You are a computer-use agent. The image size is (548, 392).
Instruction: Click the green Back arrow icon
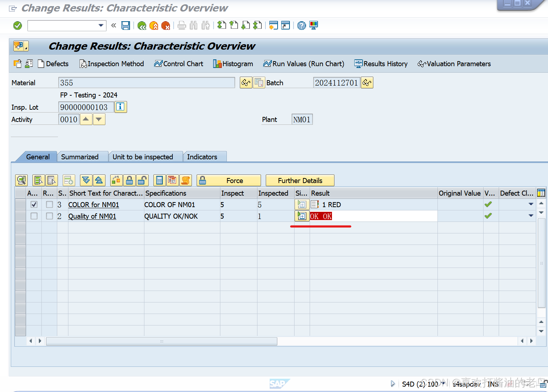(142, 26)
